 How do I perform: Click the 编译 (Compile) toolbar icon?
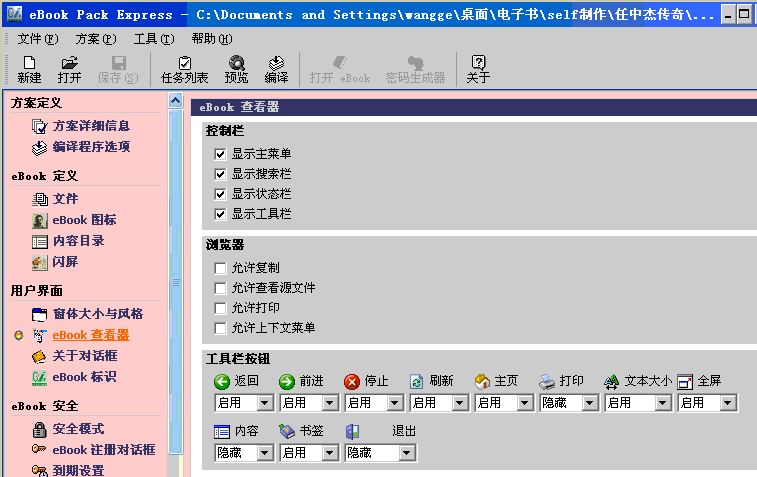point(276,63)
